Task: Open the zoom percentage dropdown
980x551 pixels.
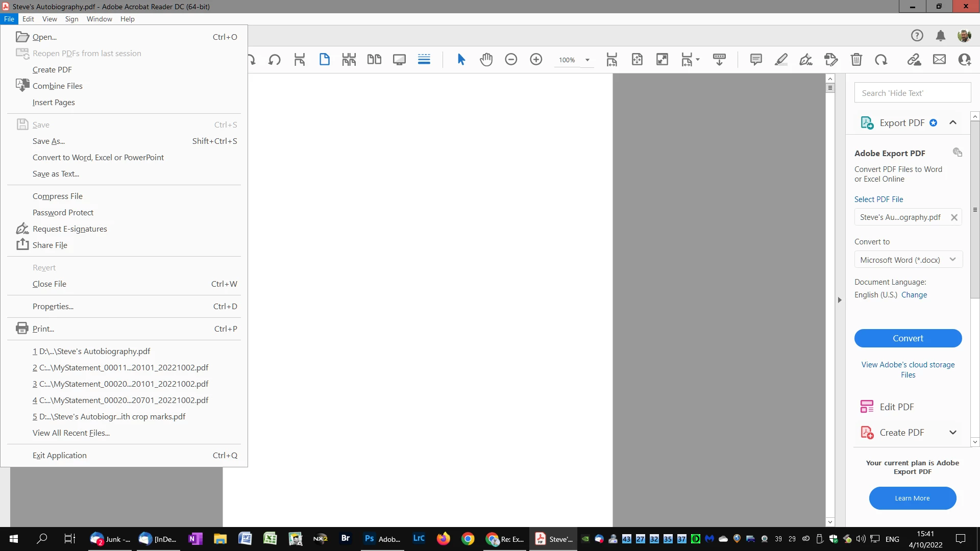Action: [587, 60]
